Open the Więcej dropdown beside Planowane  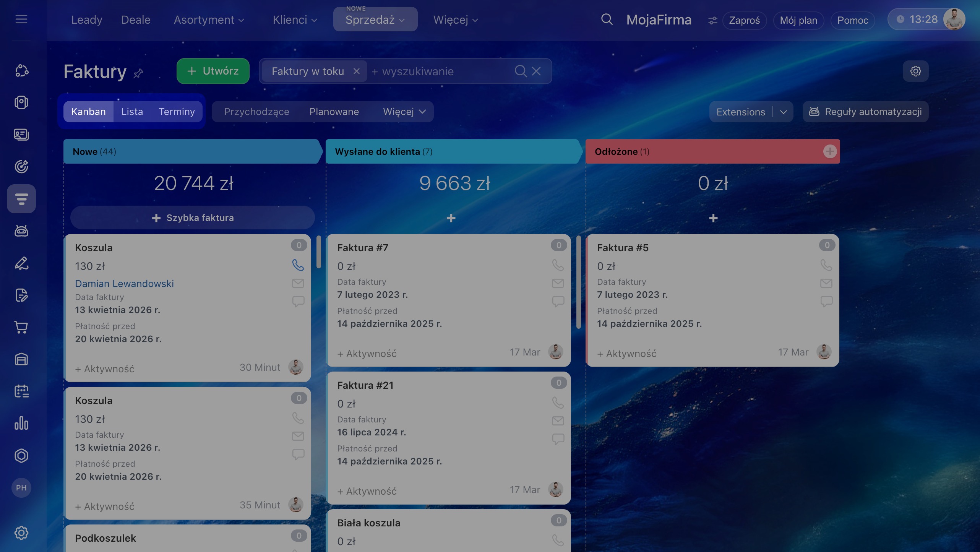pos(404,112)
